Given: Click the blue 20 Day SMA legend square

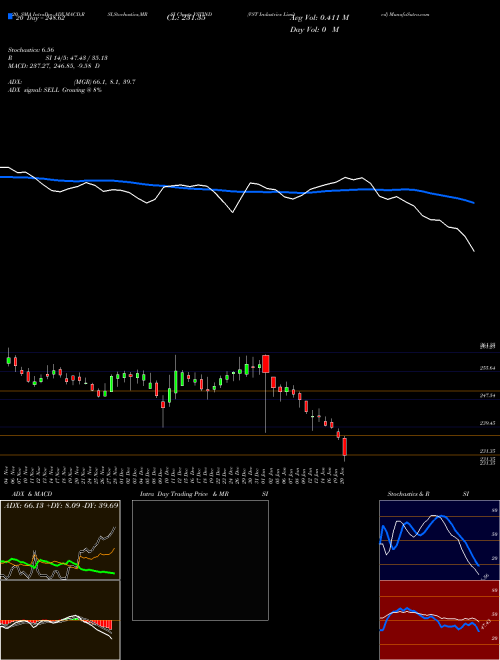Looking at the screenshot, I should [10, 17].
